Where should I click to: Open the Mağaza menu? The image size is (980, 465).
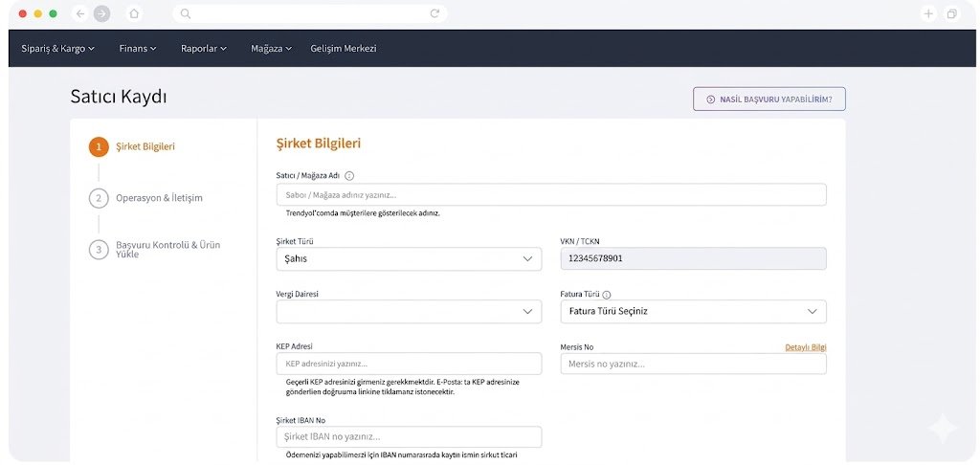coord(271,48)
